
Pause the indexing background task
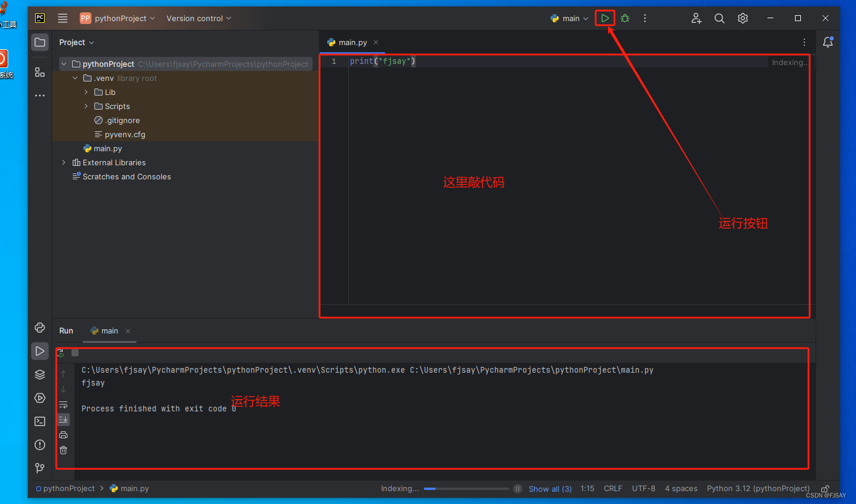518,489
